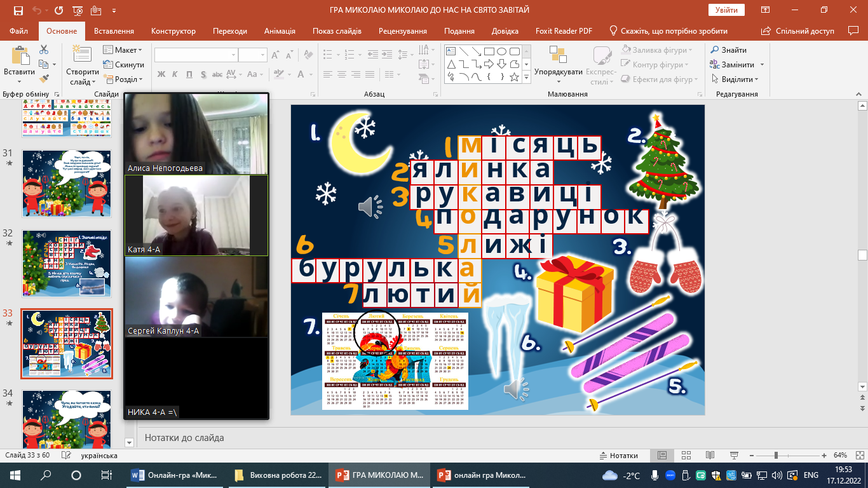The width and height of the screenshot is (868, 488).
Task: Switch to the Вставлення tab
Action: coord(114,31)
